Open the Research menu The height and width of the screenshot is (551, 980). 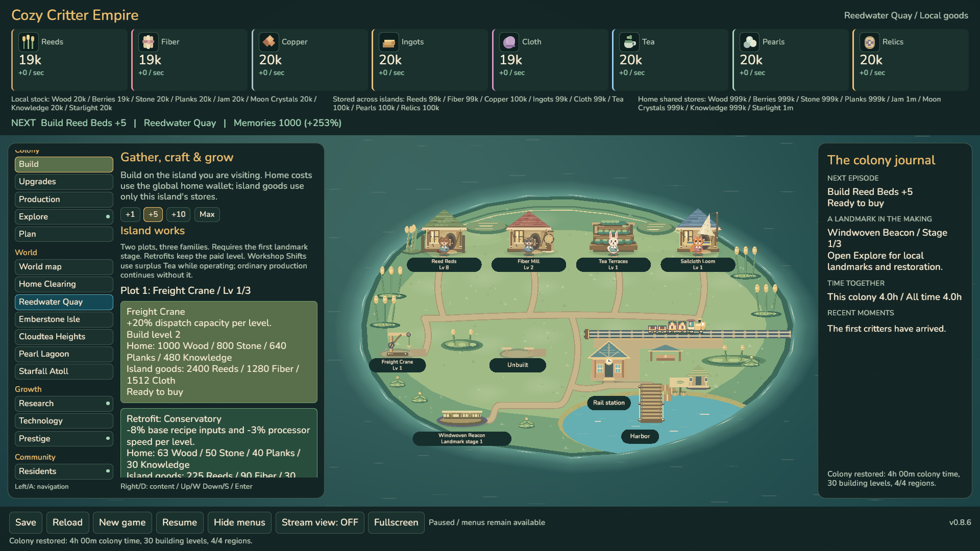pyautogui.click(x=64, y=404)
